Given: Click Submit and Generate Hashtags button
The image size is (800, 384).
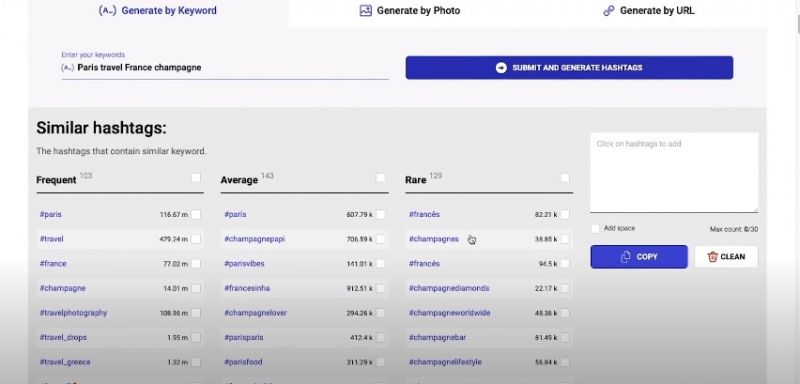Looking at the screenshot, I should click(x=569, y=68).
